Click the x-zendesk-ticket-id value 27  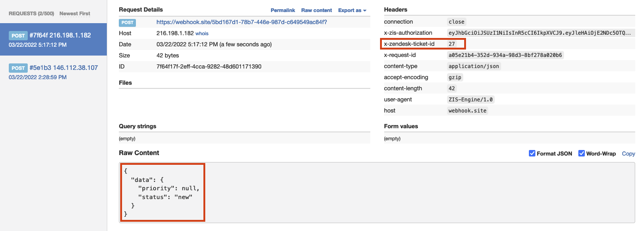coord(452,44)
